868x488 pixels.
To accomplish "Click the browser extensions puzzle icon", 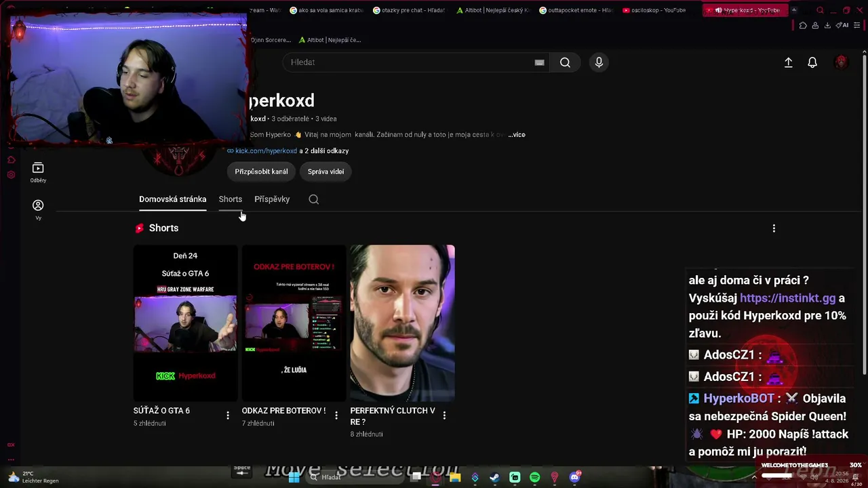I will (x=803, y=26).
